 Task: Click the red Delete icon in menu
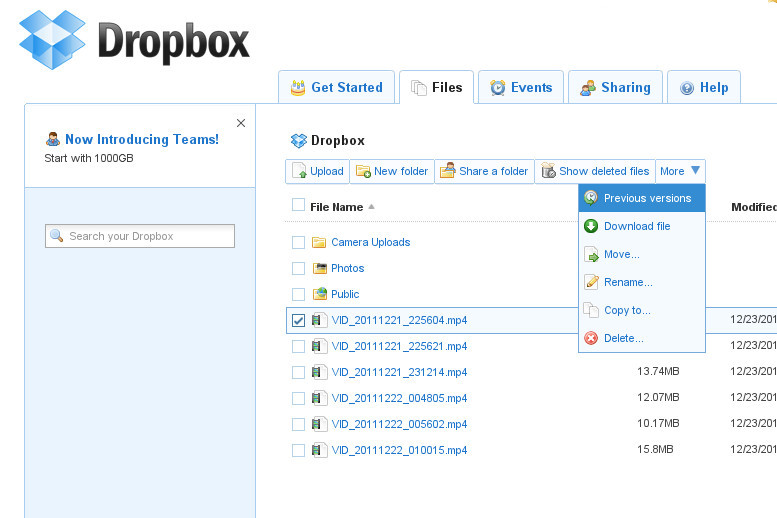click(x=591, y=338)
